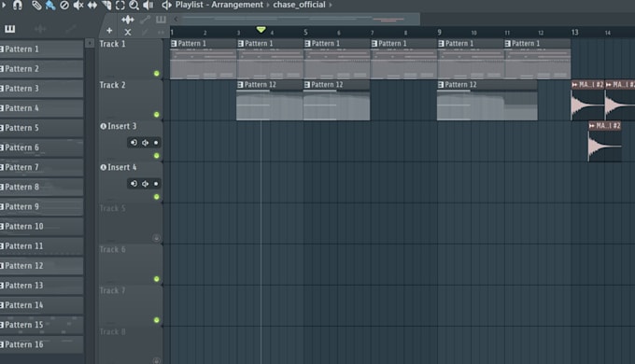The height and width of the screenshot is (364, 635).
Task: Select the Delete tool
Action: pos(64,6)
